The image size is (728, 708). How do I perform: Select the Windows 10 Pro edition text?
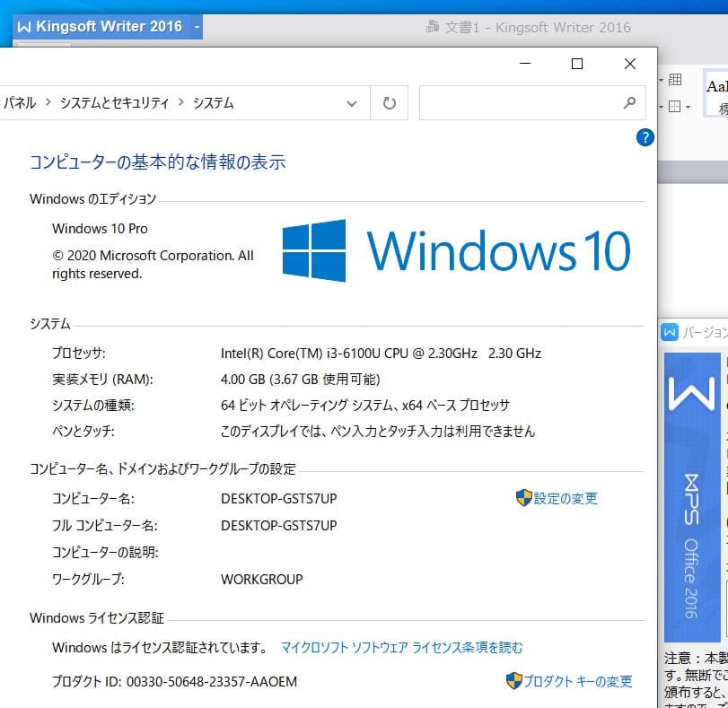tap(100, 229)
